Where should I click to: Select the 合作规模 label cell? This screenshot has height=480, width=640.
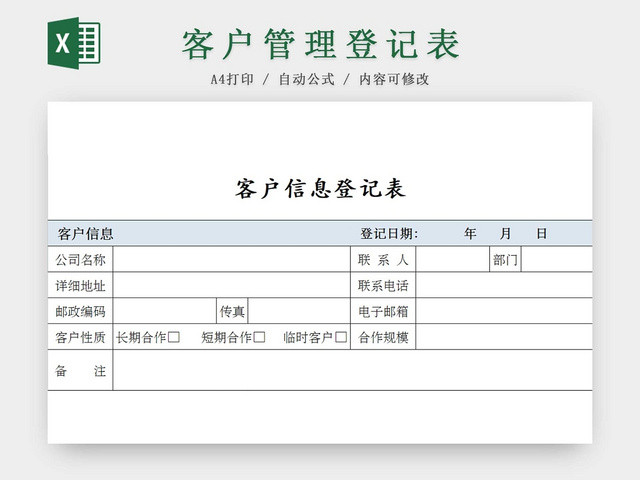pos(383,337)
